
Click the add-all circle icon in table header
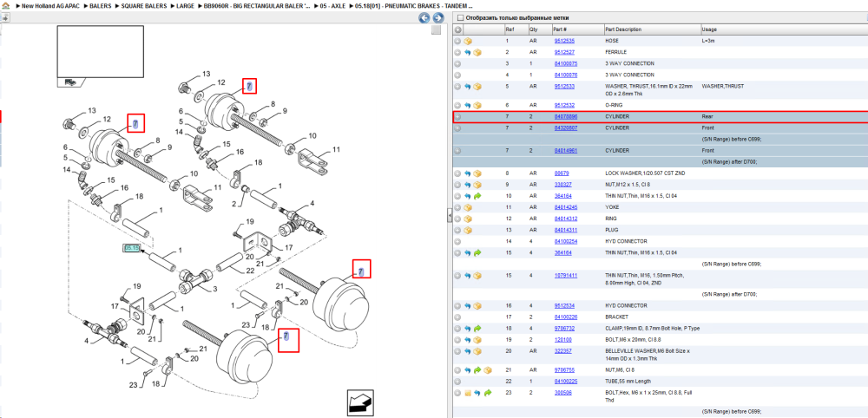pos(457,29)
